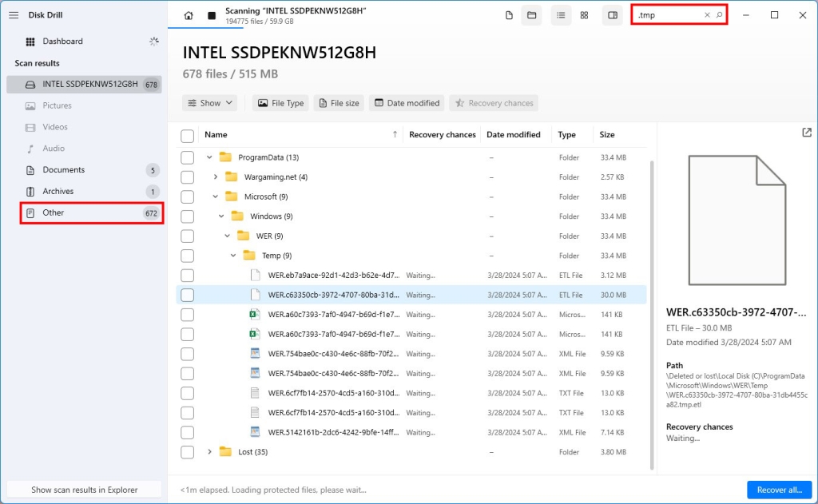Switch to grid view of scan results
Viewport: 818px width, 504px height.
[584, 14]
